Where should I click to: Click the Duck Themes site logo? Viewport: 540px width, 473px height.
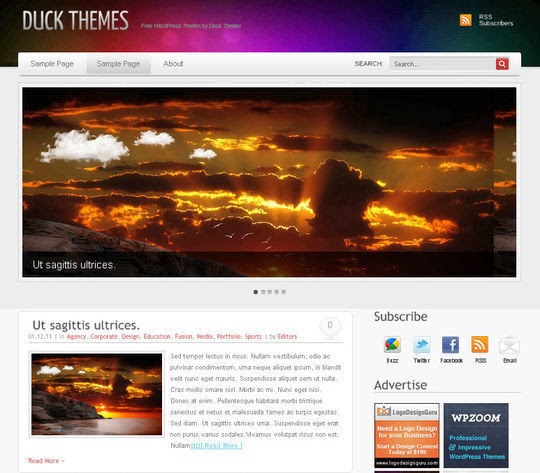click(75, 20)
